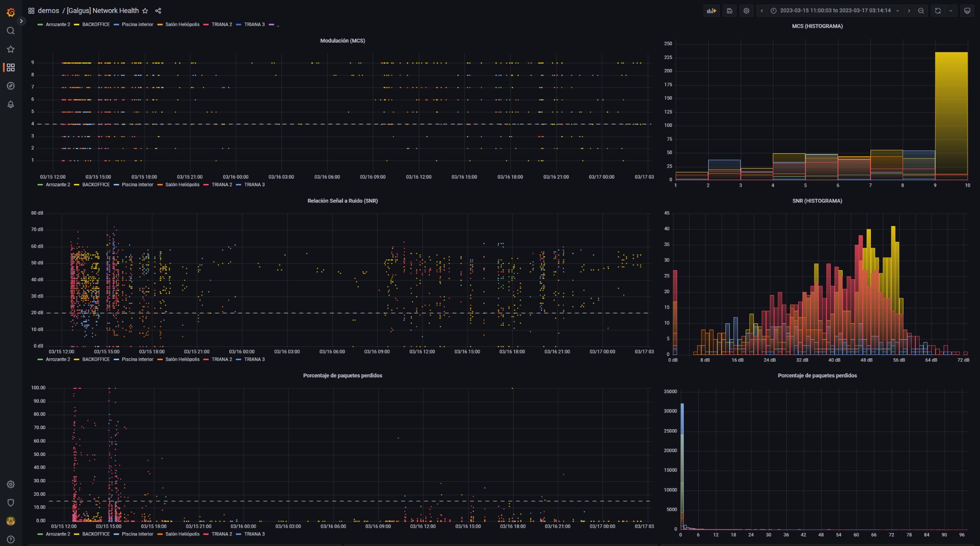Open the demos folder breadcrumb
This screenshot has height=546, width=980.
[48, 11]
